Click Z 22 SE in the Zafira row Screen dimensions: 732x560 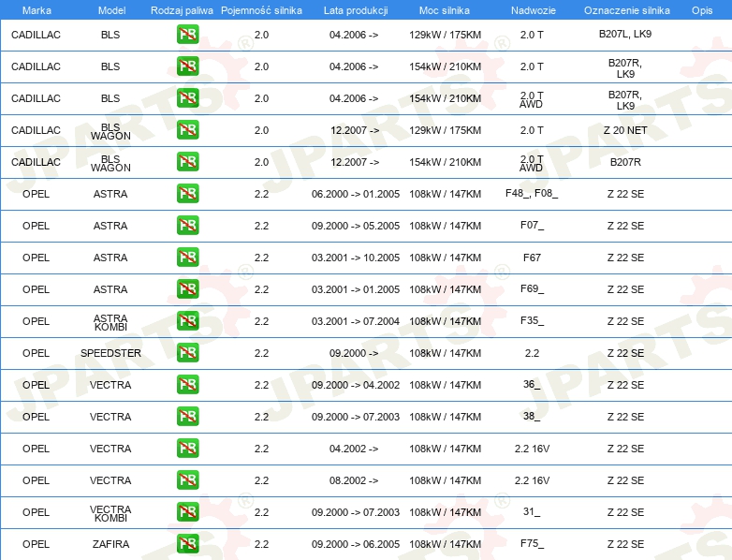coord(625,544)
